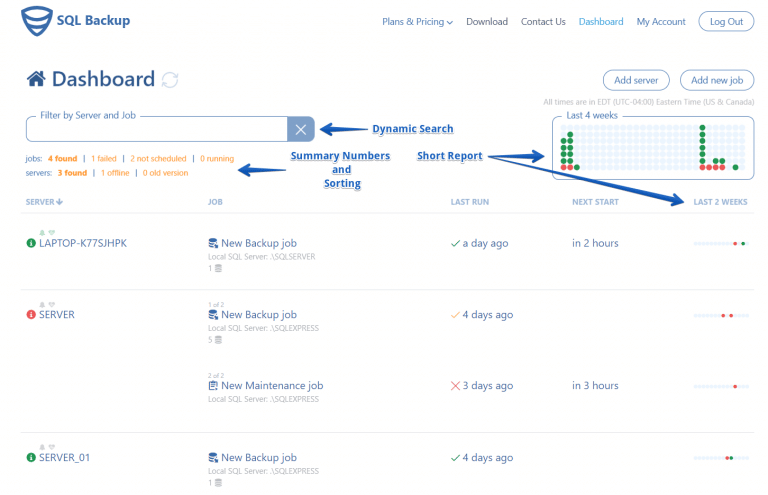768x495 pixels.
Task: Click the New Maintenance job icon
Action: (213, 386)
